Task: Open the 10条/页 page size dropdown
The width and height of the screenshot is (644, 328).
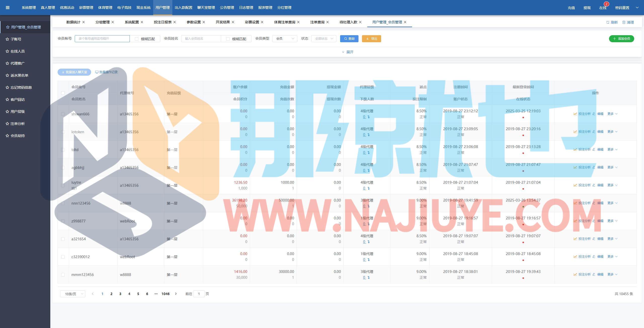Action: tap(72, 294)
